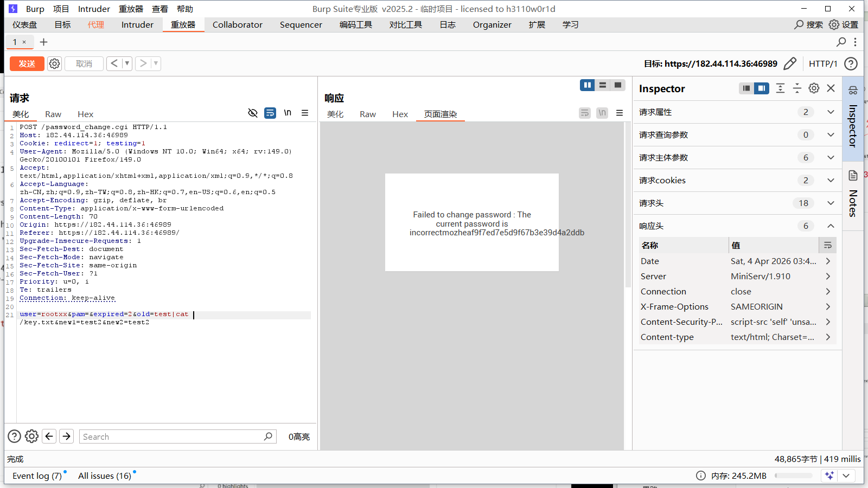The image size is (868, 488).
Task: Expand all Inspector sections icon
Action: click(780, 88)
